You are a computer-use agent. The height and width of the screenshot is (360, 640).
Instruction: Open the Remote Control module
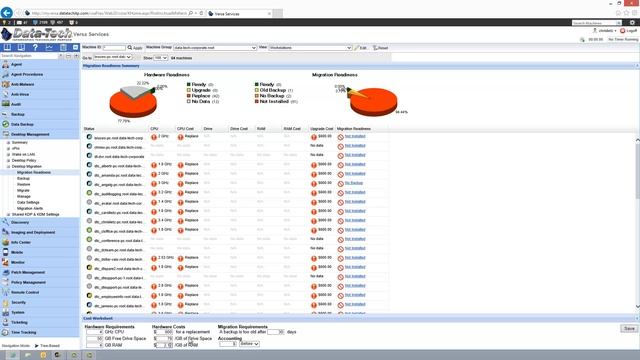coord(40,292)
